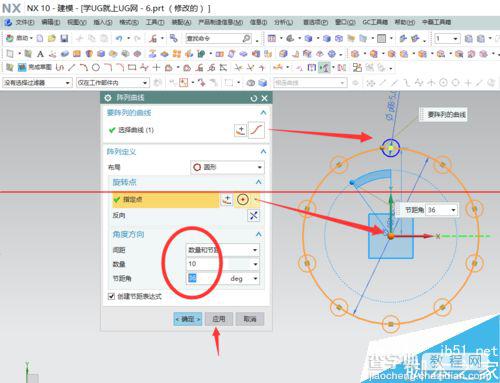
Task: Click the 确定 OK button
Action: click(188, 319)
